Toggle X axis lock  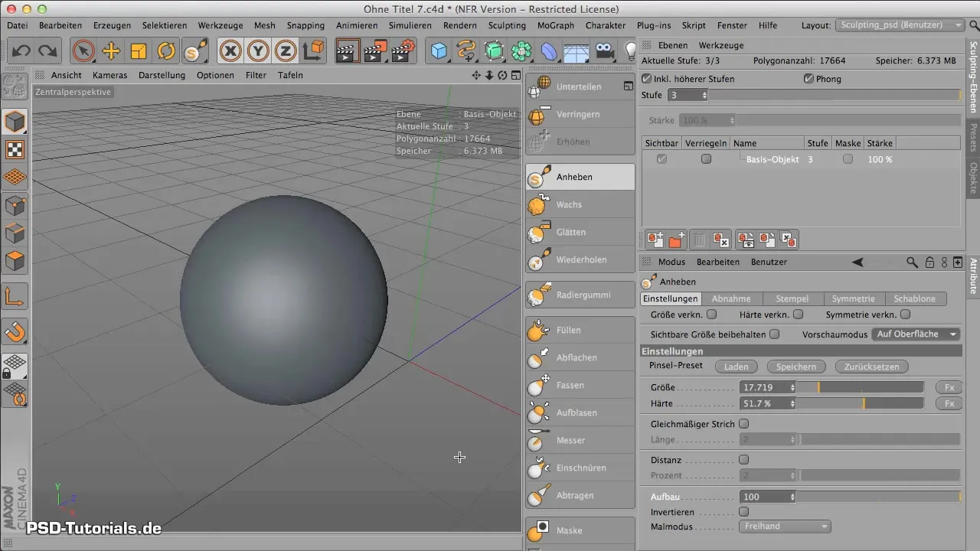pos(230,51)
